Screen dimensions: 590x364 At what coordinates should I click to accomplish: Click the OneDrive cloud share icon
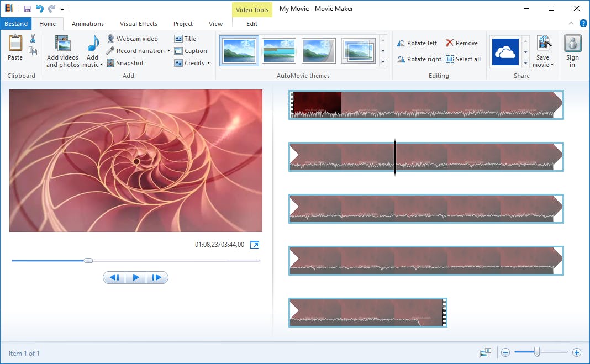click(505, 52)
